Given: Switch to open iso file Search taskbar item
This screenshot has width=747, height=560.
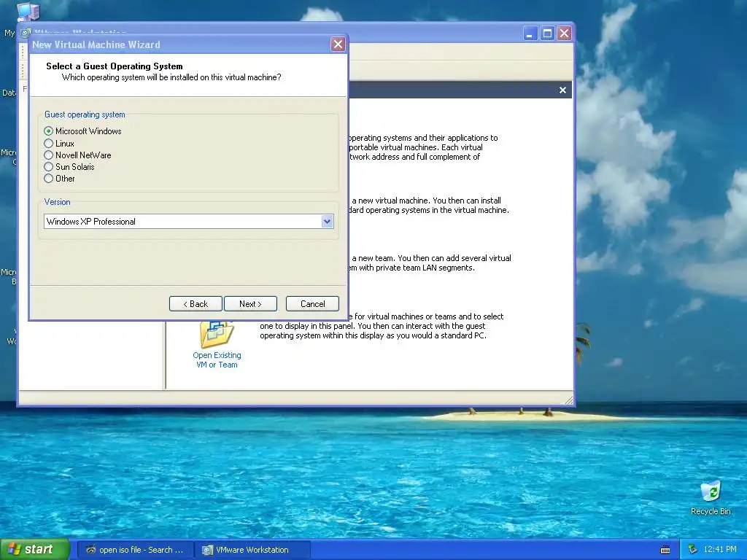Looking at the screenshot, I should pyautogui.click(x=135, y=550).
